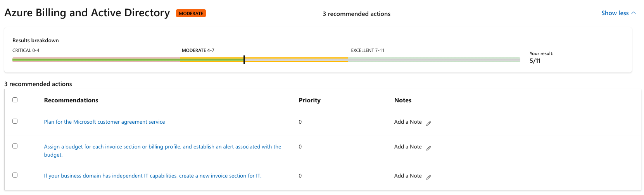Image resolution: width=644 pixels, height=195 pixels.
Task: Click pencil icon for IT invoice section note
Action: click(428, 177)
